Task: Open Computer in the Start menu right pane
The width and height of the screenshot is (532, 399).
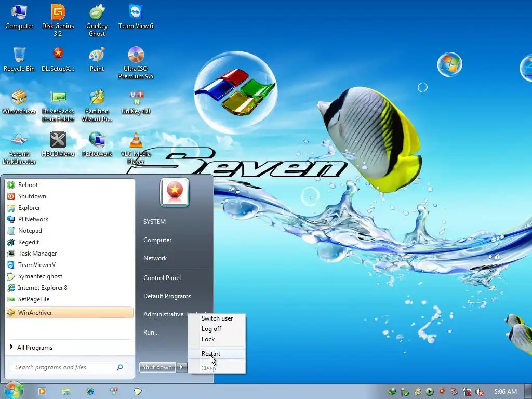Action: tap(157, 240)
